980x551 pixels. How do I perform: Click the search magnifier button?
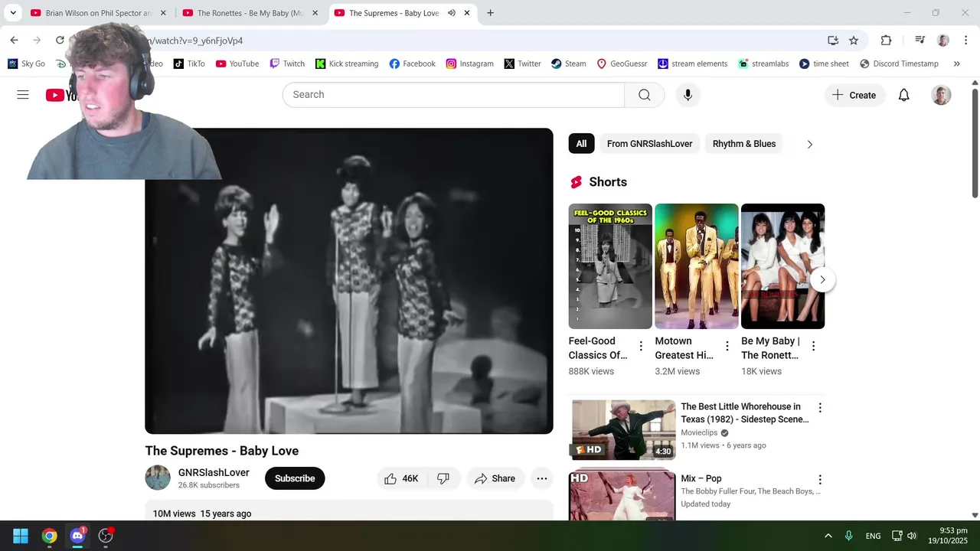pyautogui.click(x=645, y=95)
